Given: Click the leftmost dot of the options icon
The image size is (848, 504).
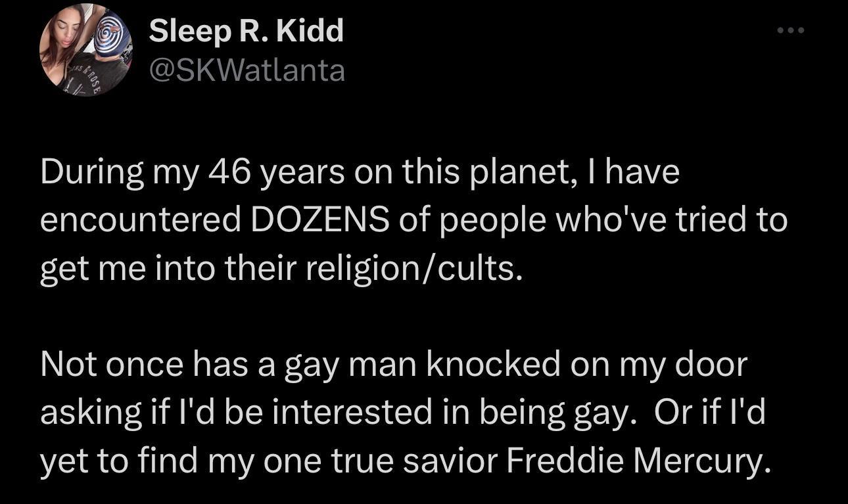Looking at the screenshot, I should click(780, 29).
